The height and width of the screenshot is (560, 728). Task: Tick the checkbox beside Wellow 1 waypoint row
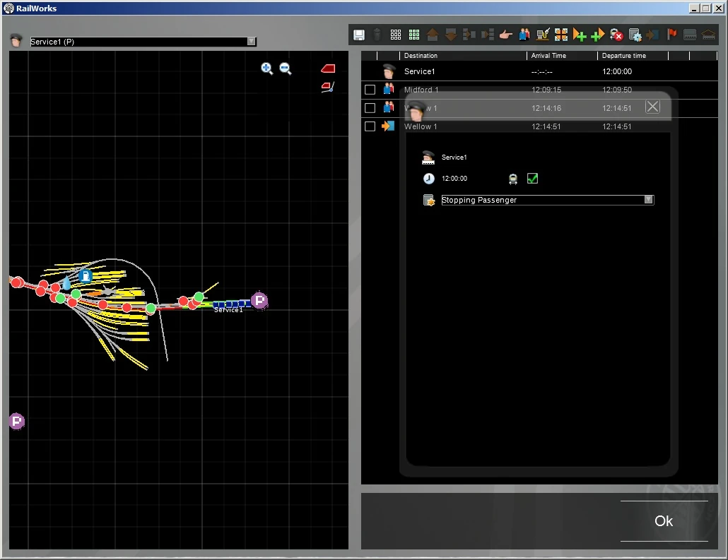[370, 126]
